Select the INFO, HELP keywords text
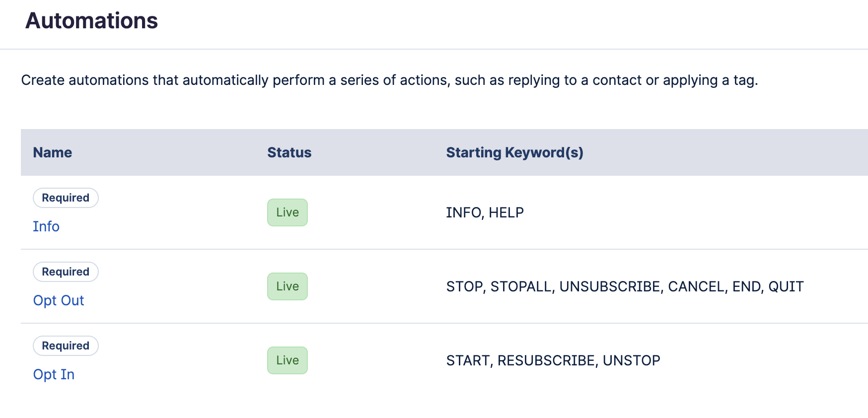868x418 pixels. point(485,212)
